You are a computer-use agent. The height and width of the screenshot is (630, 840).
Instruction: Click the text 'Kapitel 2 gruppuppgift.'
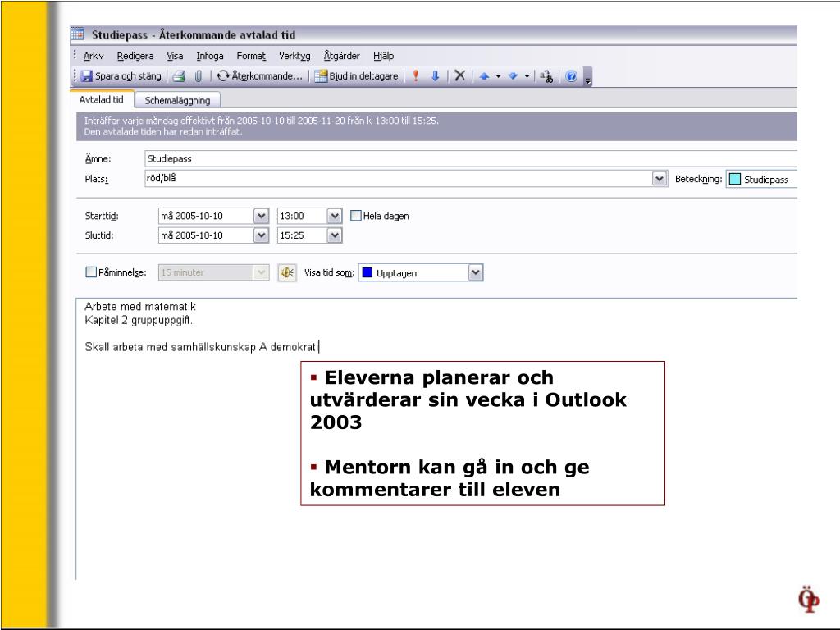pos(139,321)
